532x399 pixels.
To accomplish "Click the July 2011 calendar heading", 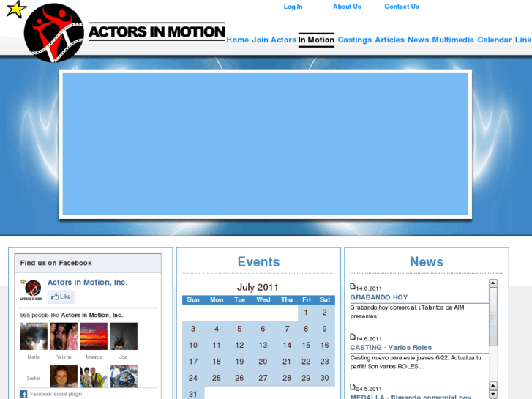I will (258, 287).
